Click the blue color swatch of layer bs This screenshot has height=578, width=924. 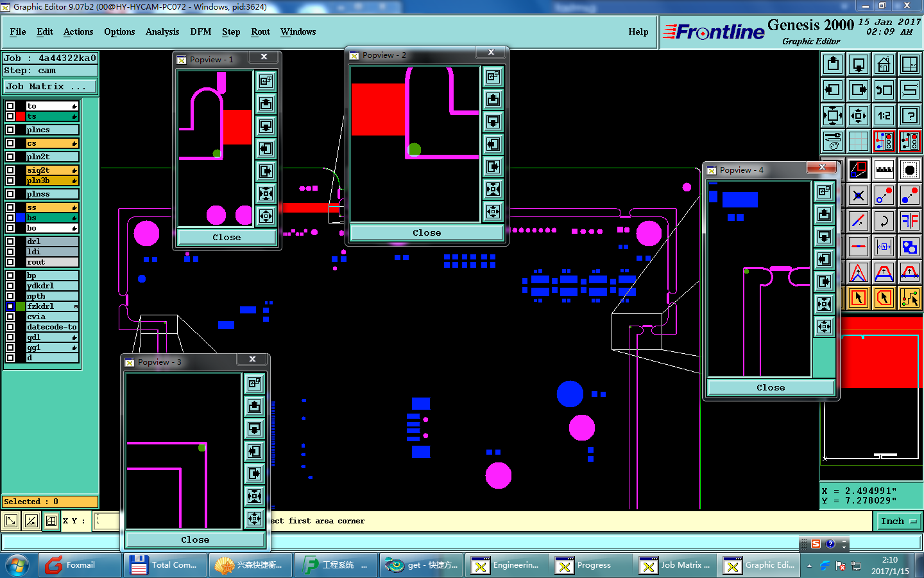21,218
